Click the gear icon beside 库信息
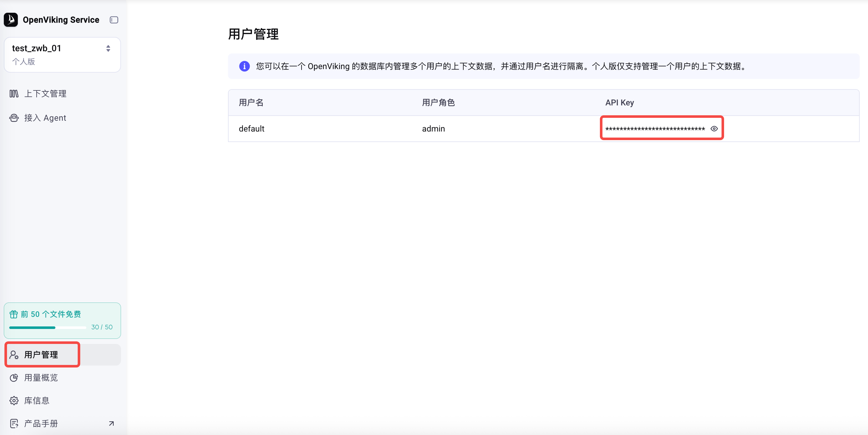868x435 pixels. 14,401
